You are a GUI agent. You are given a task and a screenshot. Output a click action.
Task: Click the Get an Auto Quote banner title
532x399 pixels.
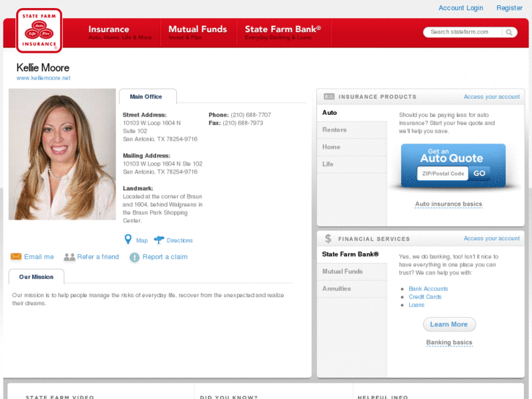tap(452, 156)
